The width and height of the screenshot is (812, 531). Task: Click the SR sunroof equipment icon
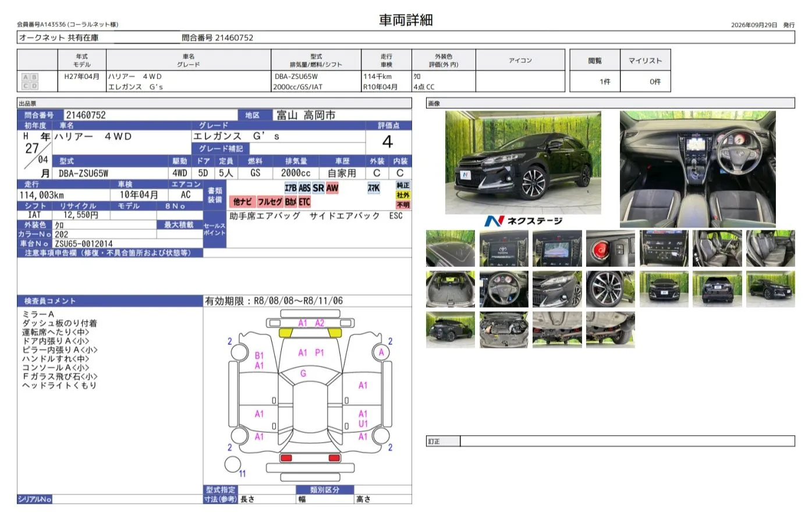tap(318, 188)
